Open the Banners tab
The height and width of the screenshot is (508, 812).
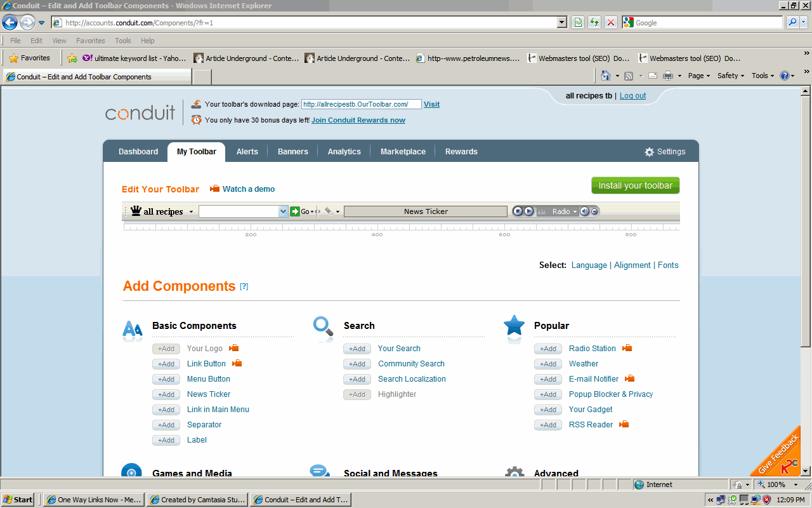pyautogui.click(x=293, y=152)
